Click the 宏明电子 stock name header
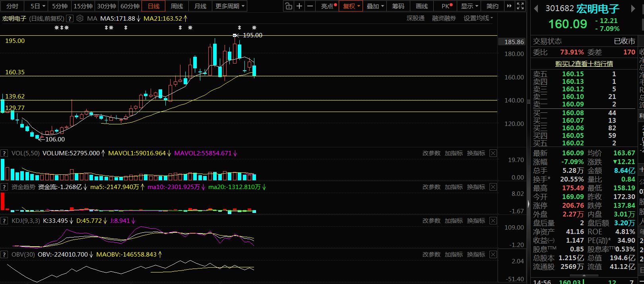644x284 pixels. (x=597, y=8)
